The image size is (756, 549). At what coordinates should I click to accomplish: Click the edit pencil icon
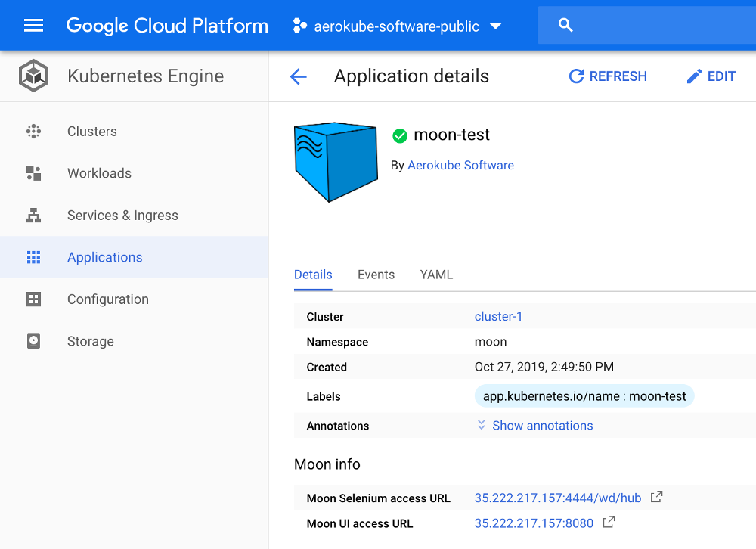coord(694,76)
